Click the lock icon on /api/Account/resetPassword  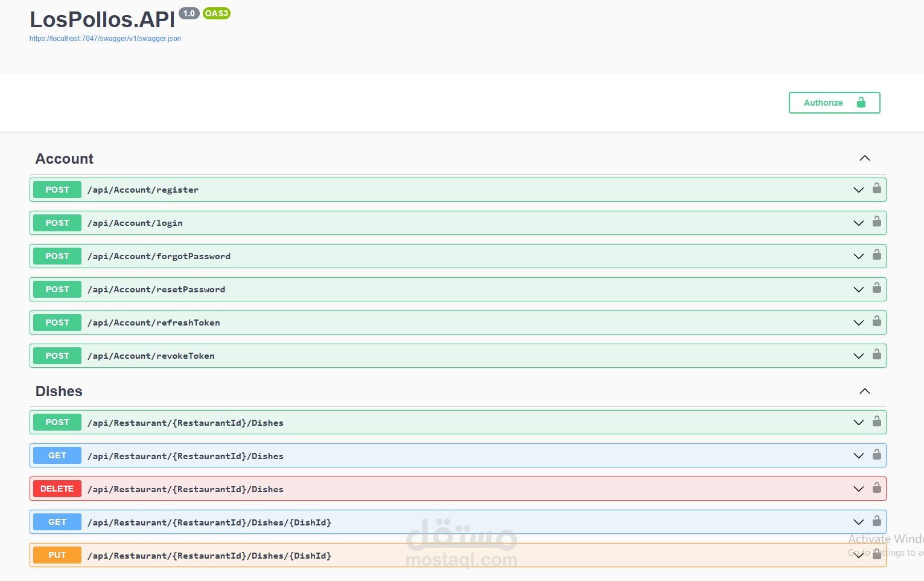877,289
